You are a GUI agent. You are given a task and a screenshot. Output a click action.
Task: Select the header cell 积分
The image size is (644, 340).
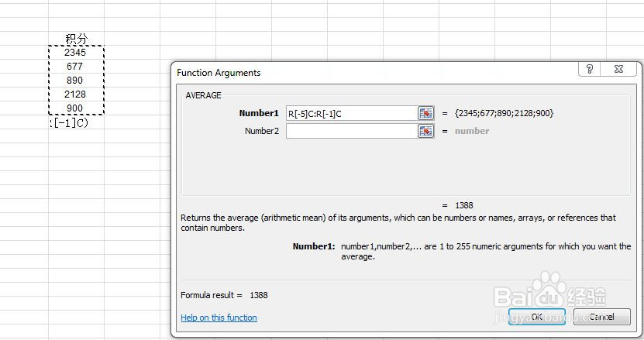[x=77, y=39]
